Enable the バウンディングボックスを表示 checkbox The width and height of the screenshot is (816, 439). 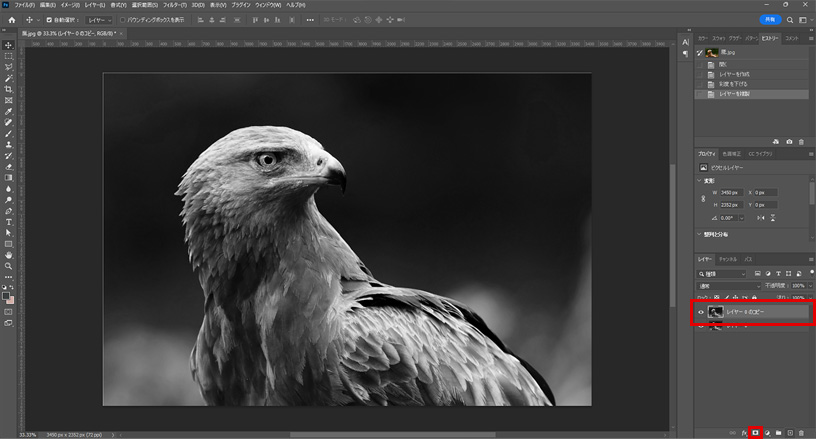tap(123, 20)
